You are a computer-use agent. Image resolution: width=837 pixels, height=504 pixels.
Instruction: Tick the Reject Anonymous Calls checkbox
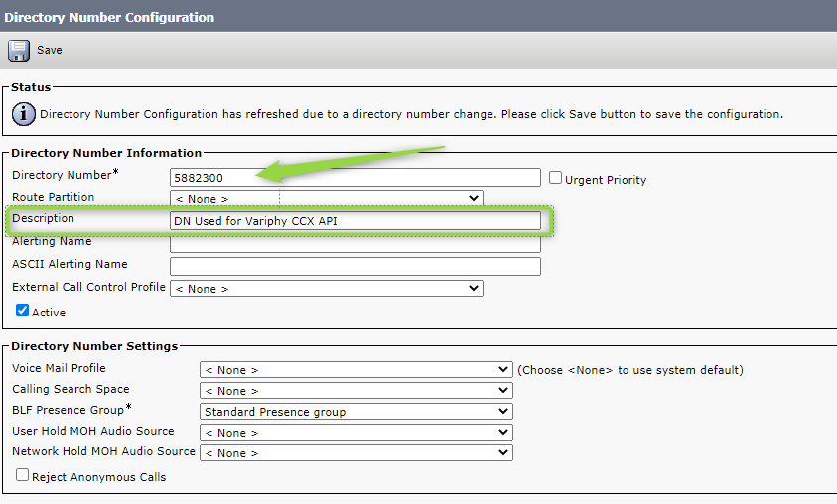[x=22, y=475]
